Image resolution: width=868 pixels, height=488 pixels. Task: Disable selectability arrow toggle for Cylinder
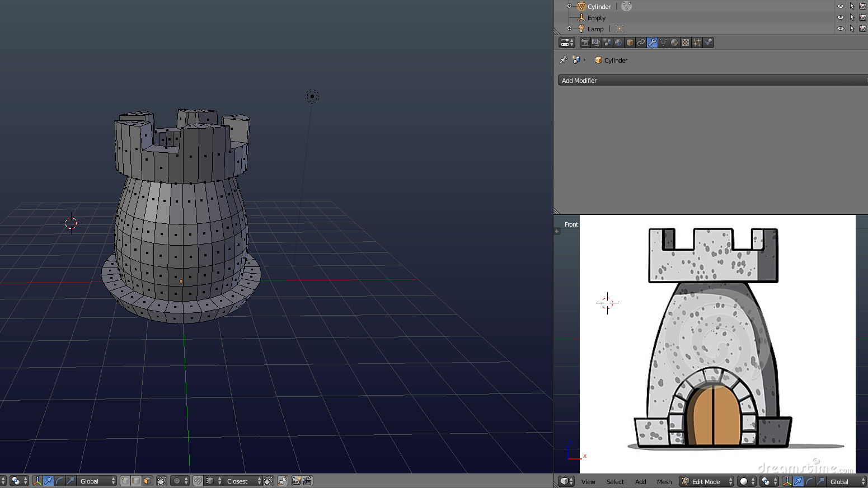[x=852, y=6]
